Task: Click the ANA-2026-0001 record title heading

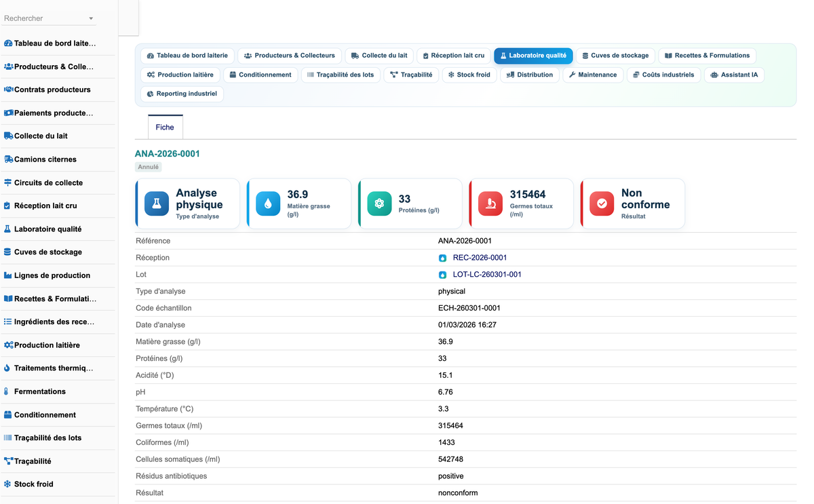Action: 168,154
